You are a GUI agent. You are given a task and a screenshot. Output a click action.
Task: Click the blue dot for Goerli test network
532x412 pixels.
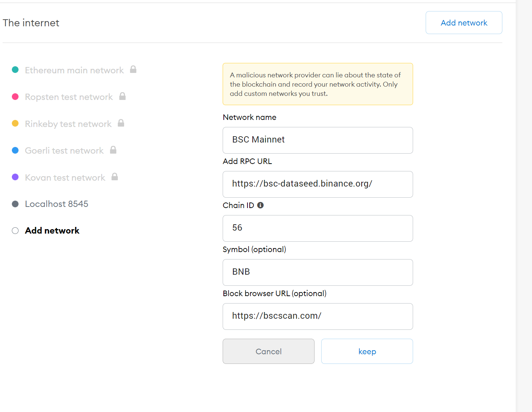[x=15, y=150]
